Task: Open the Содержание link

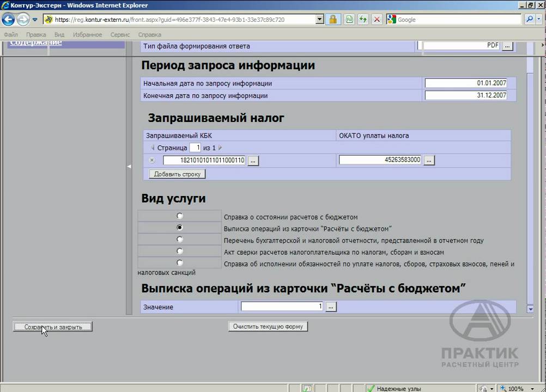Action: click(x=36, y=42)
